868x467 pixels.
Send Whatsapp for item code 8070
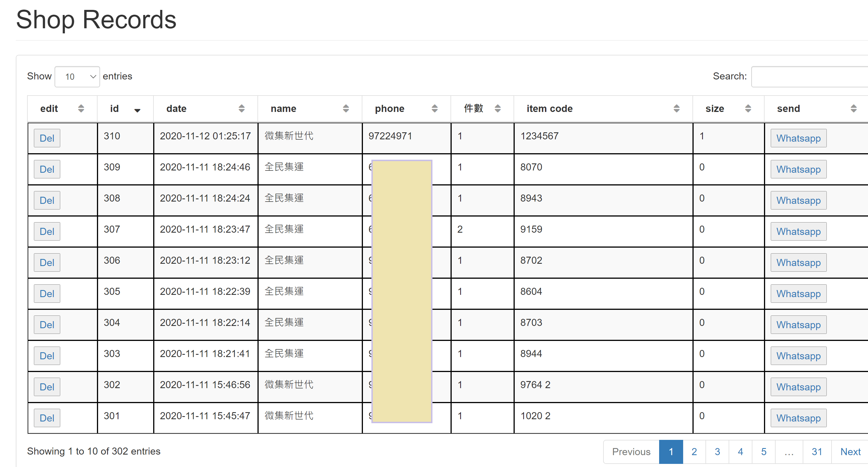click(798, 169)
